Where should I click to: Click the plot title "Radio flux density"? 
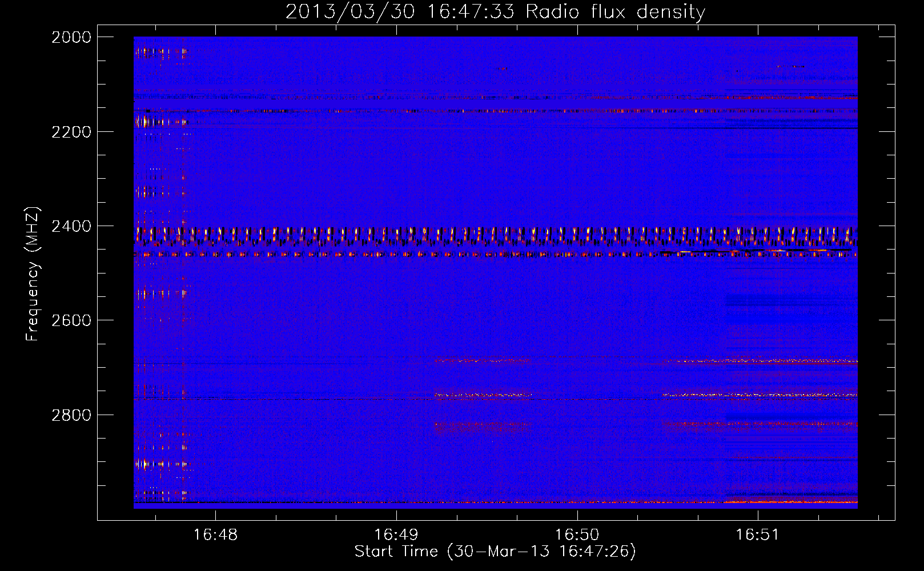pos(616,11)
